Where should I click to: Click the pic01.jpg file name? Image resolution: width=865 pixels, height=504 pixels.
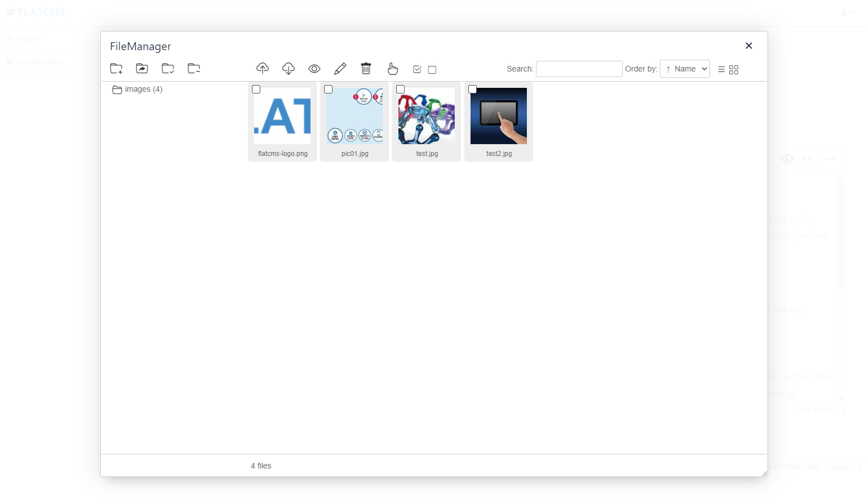point(355,154)
